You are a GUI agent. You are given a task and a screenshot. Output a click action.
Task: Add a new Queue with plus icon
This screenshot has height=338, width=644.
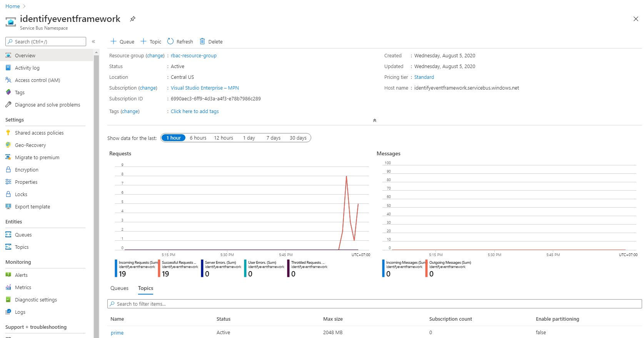point(113,42)
